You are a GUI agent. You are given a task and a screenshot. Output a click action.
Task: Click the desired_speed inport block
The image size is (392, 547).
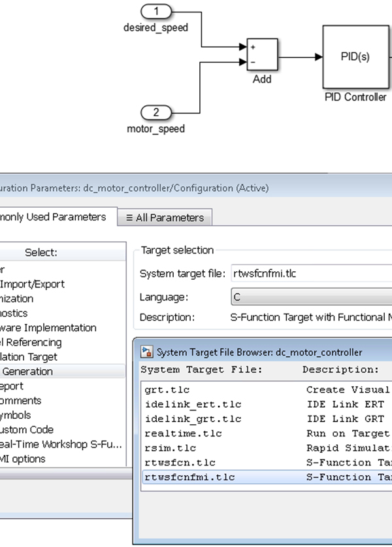[x=156, y=11]
